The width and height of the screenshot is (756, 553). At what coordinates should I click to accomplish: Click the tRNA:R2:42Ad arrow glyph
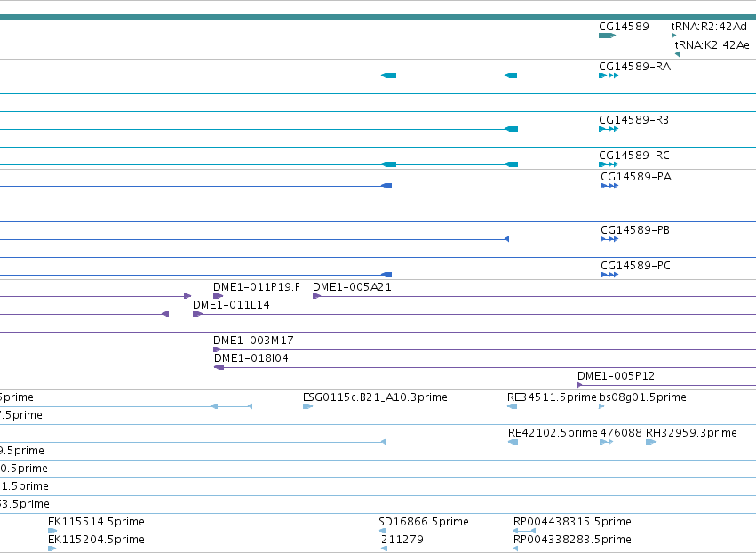(x=673, y=36)
